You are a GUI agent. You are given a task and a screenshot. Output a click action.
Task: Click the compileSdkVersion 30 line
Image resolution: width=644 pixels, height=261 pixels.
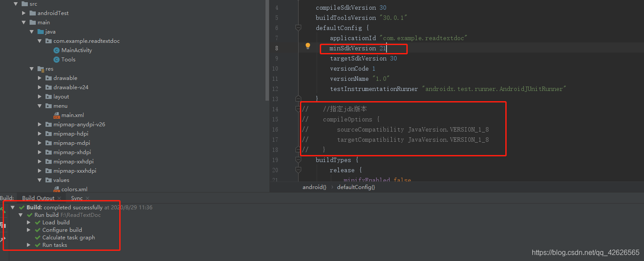351,8
